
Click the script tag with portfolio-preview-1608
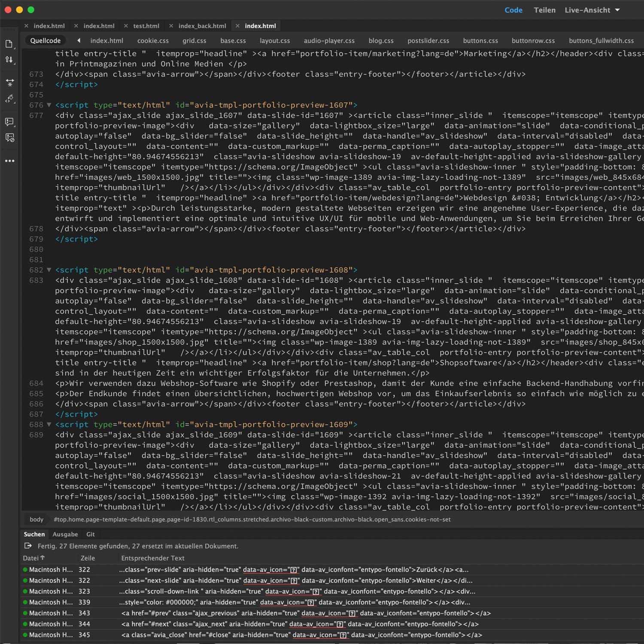point(206,270)
